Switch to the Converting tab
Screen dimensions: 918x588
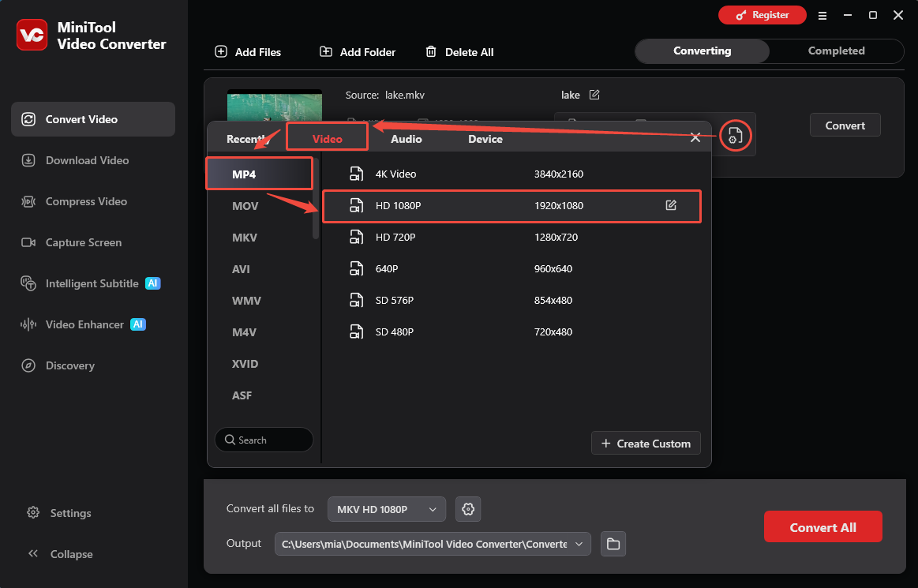pyautogui.click(x=702, y=51)
